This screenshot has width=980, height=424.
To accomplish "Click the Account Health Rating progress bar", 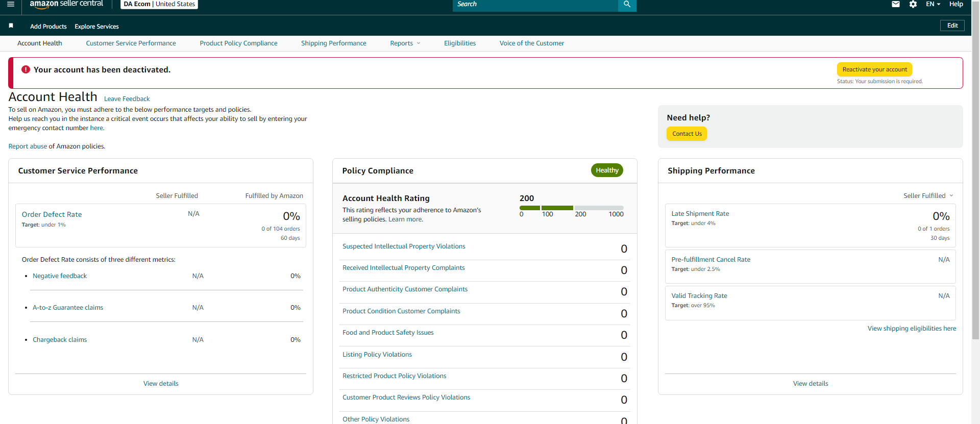I will pyautogui.click(x=572, y=208).
